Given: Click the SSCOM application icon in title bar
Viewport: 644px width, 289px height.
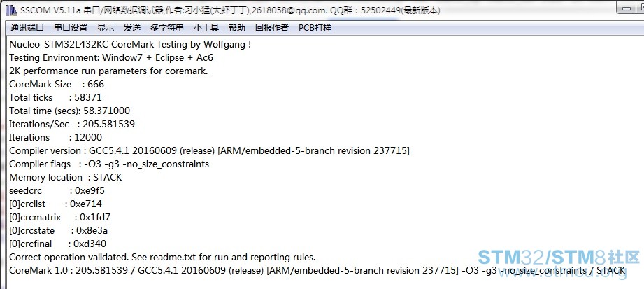Looking at the screenshot, I should click(10, 10).
